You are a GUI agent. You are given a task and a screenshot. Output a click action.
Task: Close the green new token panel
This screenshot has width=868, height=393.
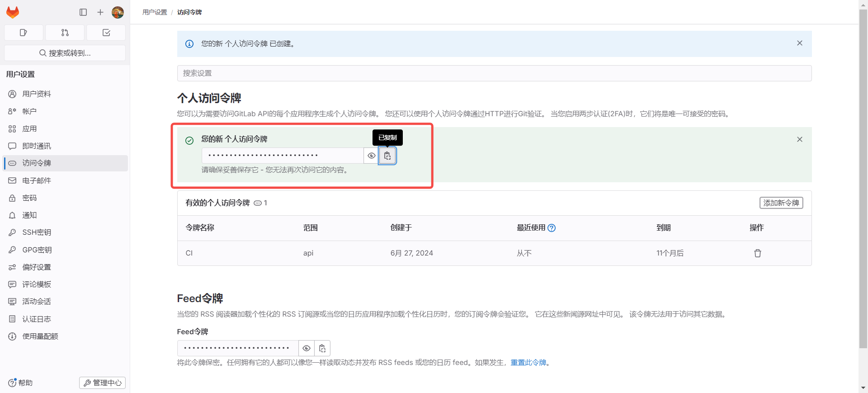(x=799, y=139)
